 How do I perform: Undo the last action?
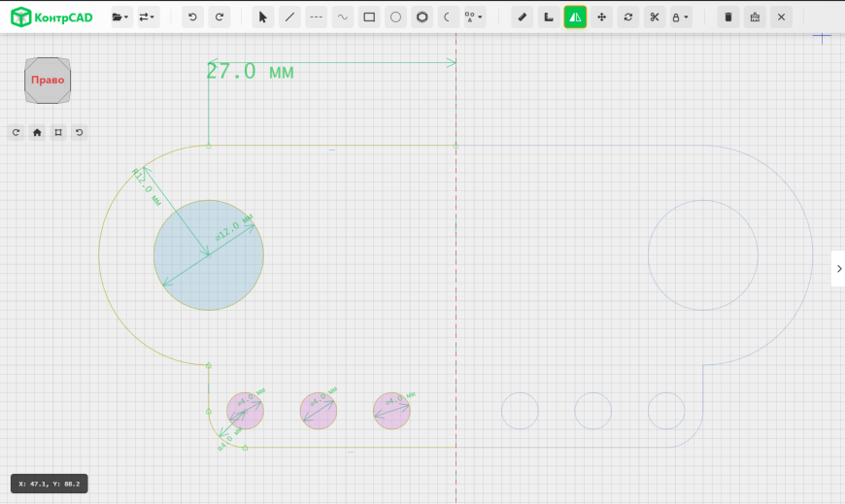coord(192,17)
